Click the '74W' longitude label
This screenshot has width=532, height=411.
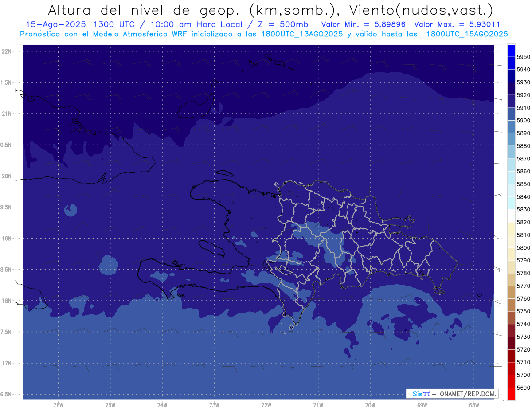coord(162,405)
